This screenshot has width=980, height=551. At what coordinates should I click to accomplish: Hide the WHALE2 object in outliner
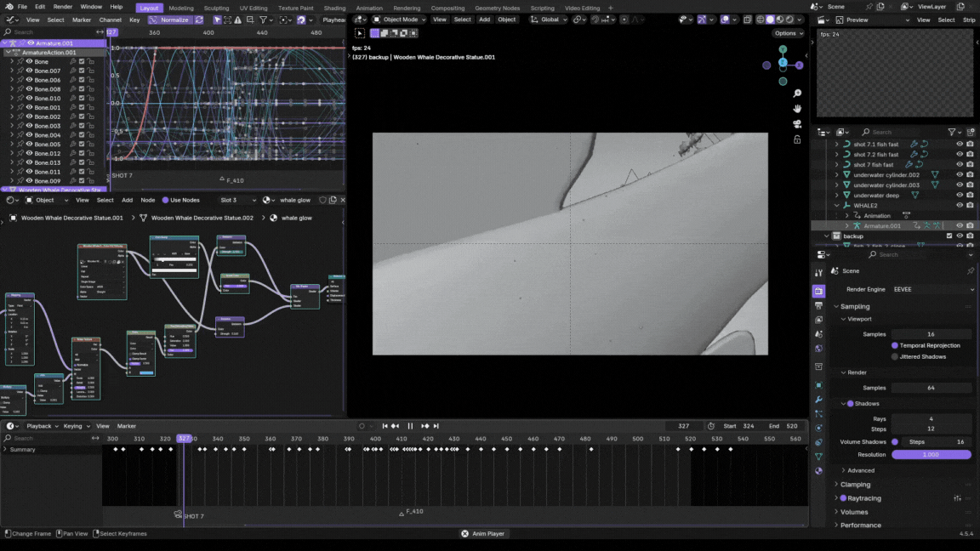960,206
